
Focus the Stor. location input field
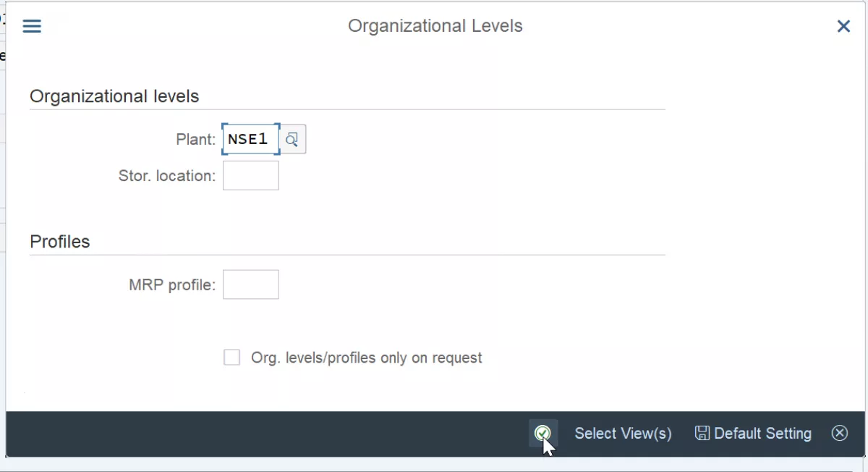point(250,175)
